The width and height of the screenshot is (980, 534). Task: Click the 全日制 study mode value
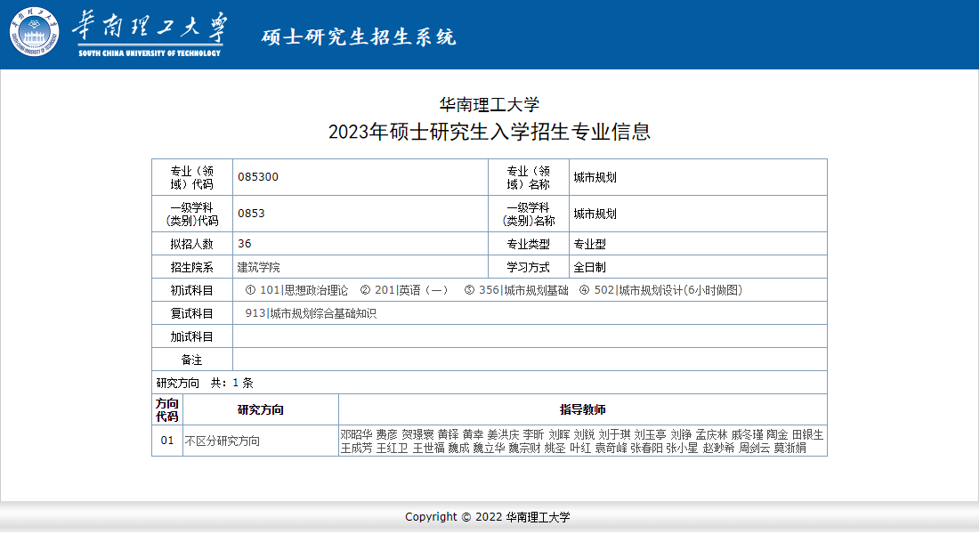pyautogui.click(x=590, y=267)
